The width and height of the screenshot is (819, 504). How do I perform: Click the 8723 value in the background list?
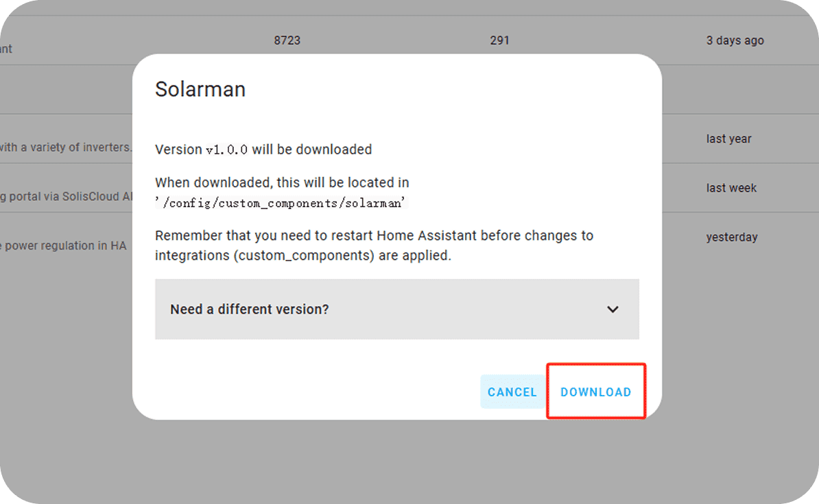click(x=287, y=40)
